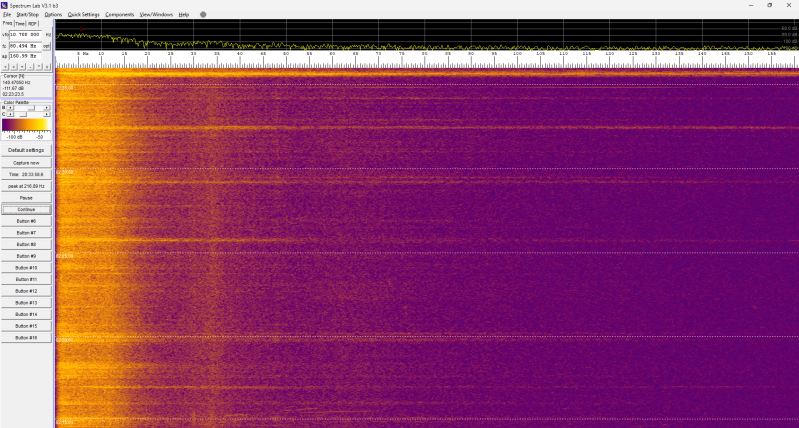Click Button #7
799x428 pixels.
[x=26, y=233]
